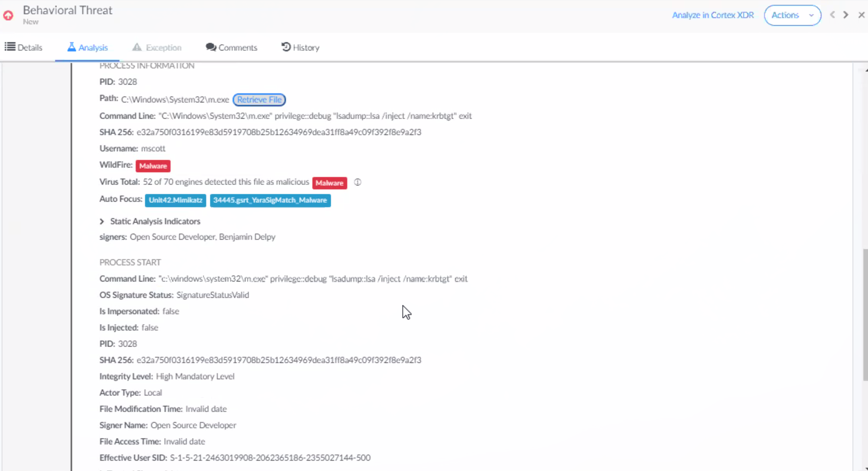Select the SHA 256 hash under Process Start
Viewport: 868px width, 471px height.
point(279,360)
